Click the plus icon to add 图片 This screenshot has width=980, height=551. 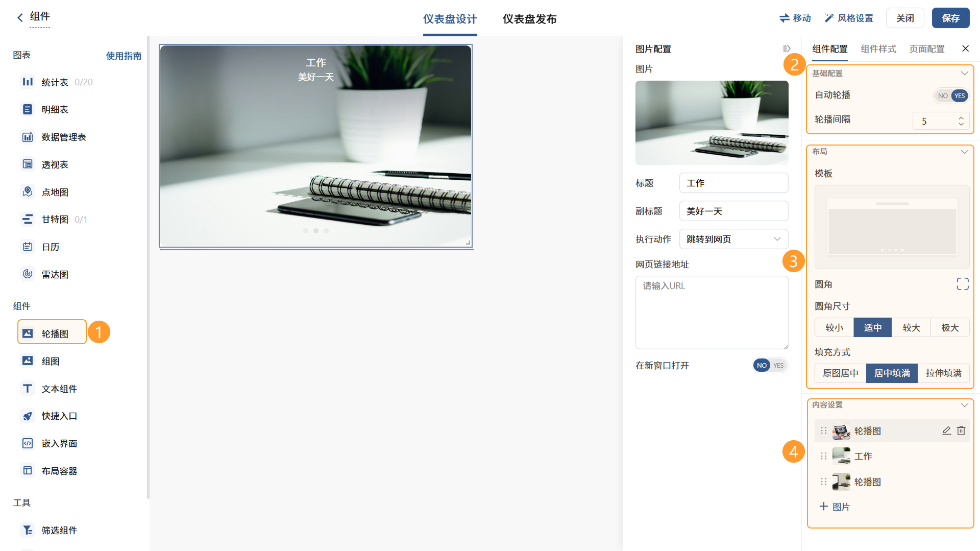(823, 507)
